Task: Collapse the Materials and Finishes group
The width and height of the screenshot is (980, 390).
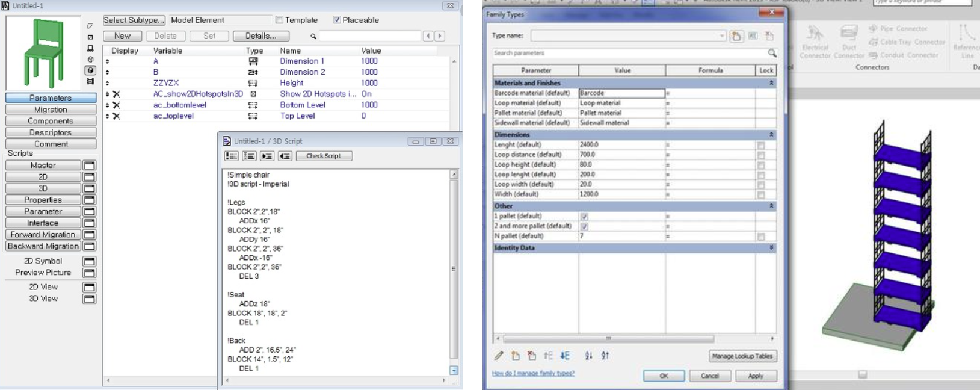Action: 771,83
